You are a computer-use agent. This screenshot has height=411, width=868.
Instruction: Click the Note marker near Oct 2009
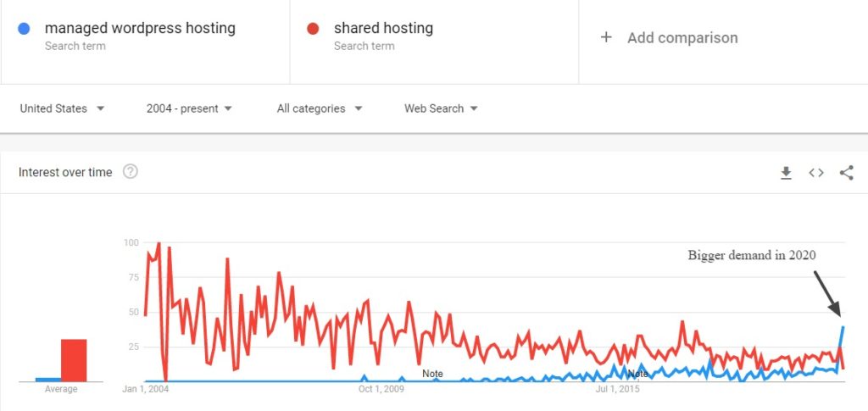[432, 374]
